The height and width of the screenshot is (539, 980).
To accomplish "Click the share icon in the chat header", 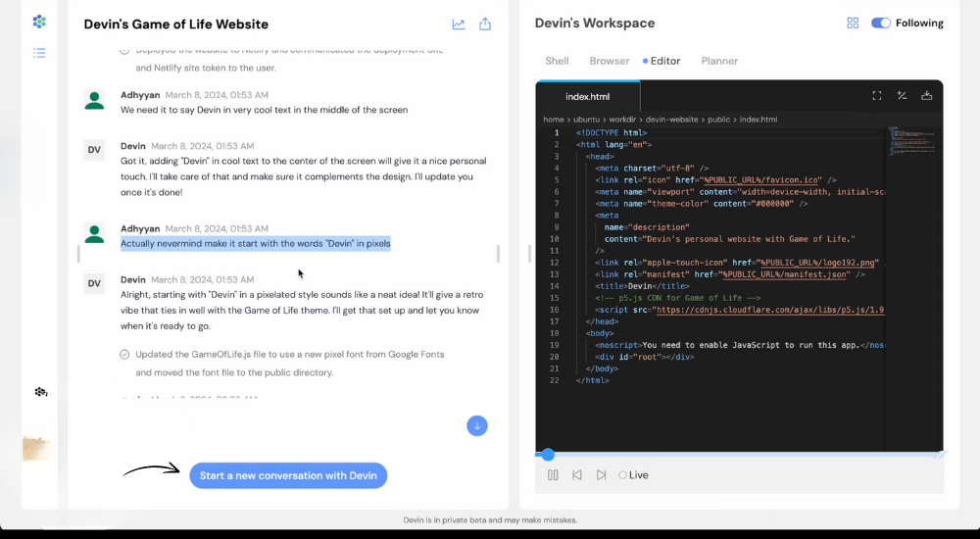I will (x=485, y=24).
